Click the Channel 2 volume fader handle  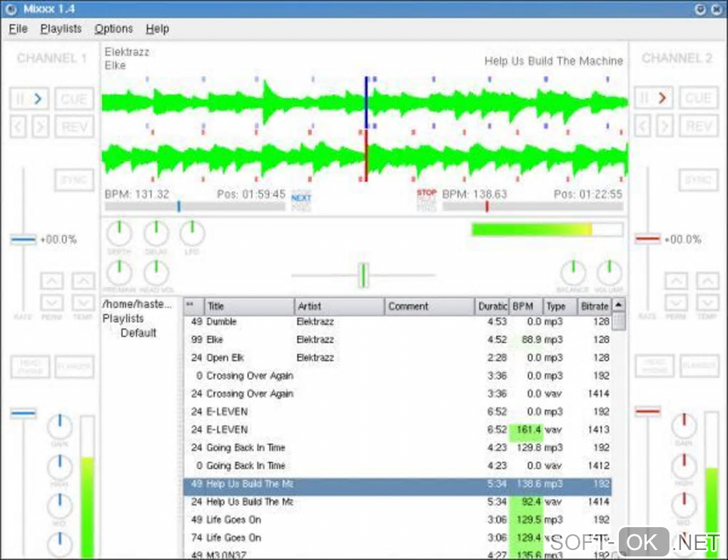click(x=647, y=412)
